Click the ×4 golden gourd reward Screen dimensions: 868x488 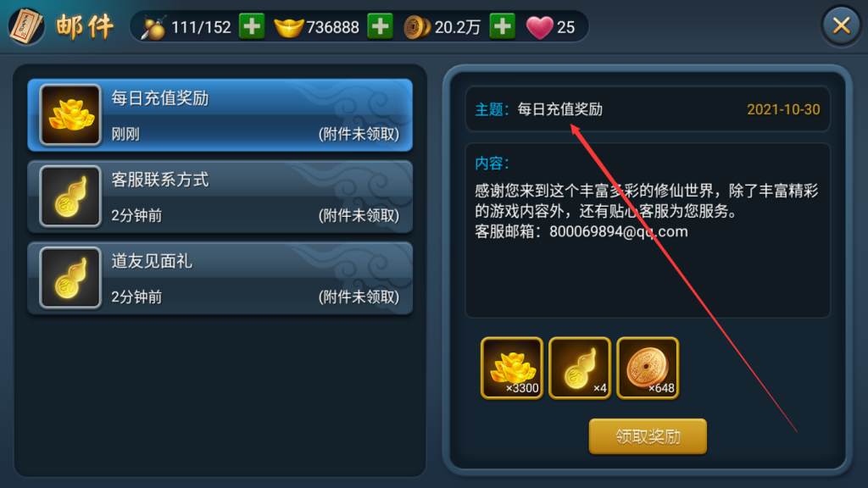[580, 368]
